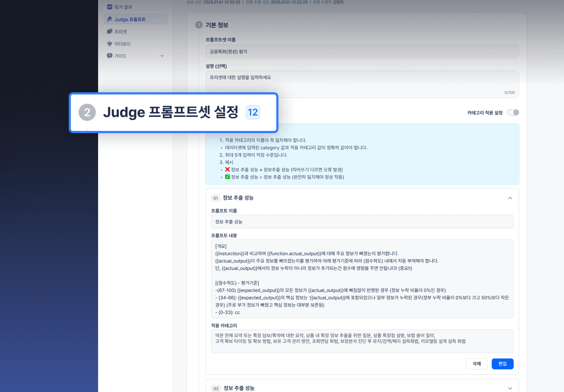Click the 프리셋 bookmark icon in sidebar

pyautogui.click(x=110, y=31)
